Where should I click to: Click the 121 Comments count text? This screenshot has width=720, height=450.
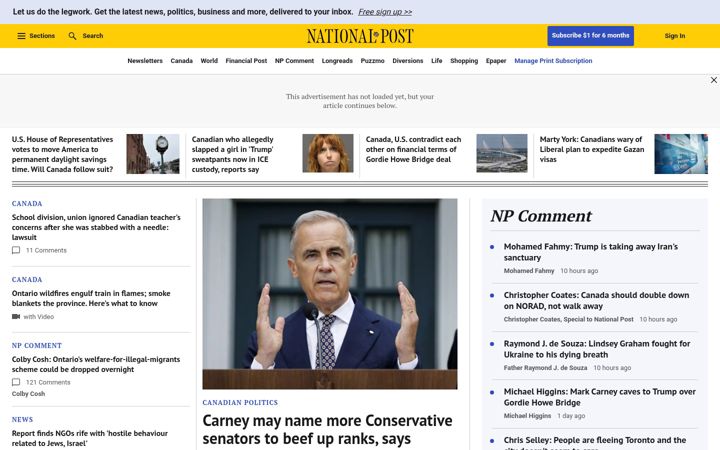coord(48,382)
